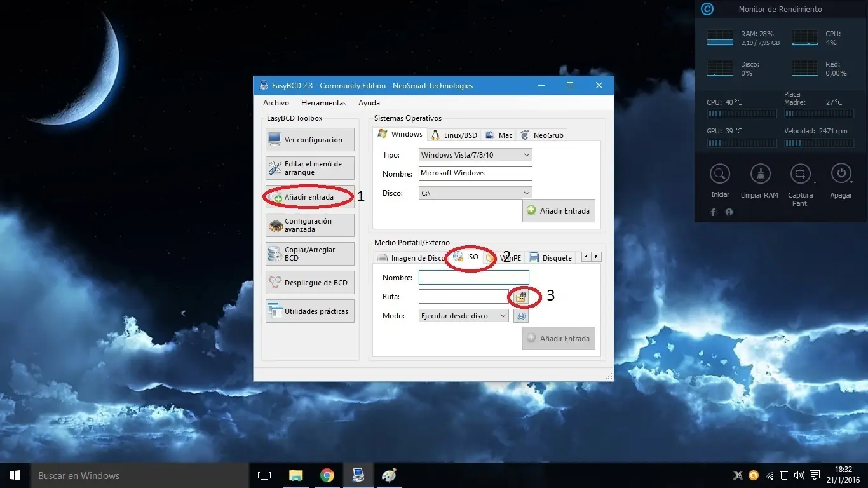
Task: Click Editar el menú de arranque
Action: tap(310, 168)
